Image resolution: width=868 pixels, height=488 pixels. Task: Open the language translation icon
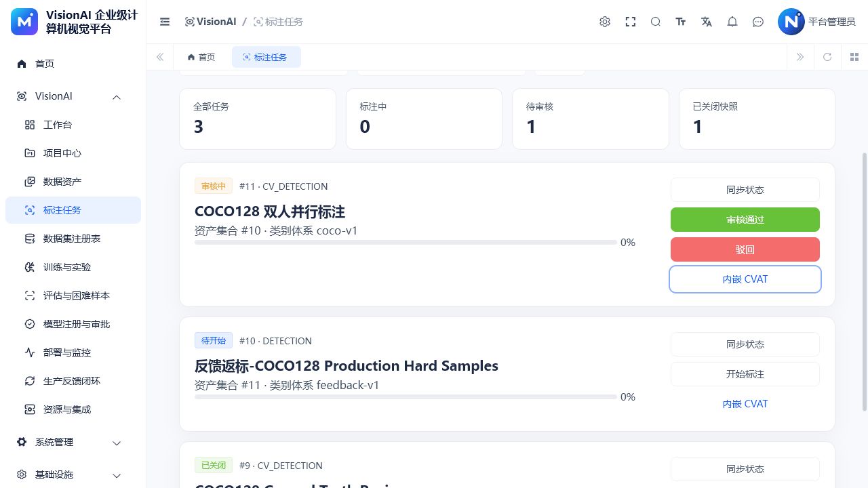click(x=707, y=22)
